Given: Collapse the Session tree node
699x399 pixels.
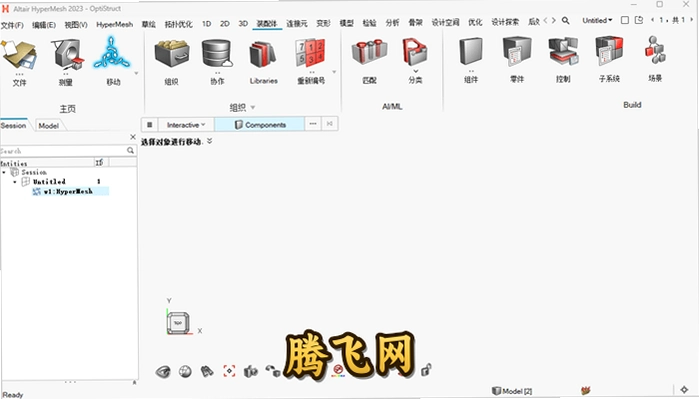Looking at the screenshot, I should tap(4, 172).
